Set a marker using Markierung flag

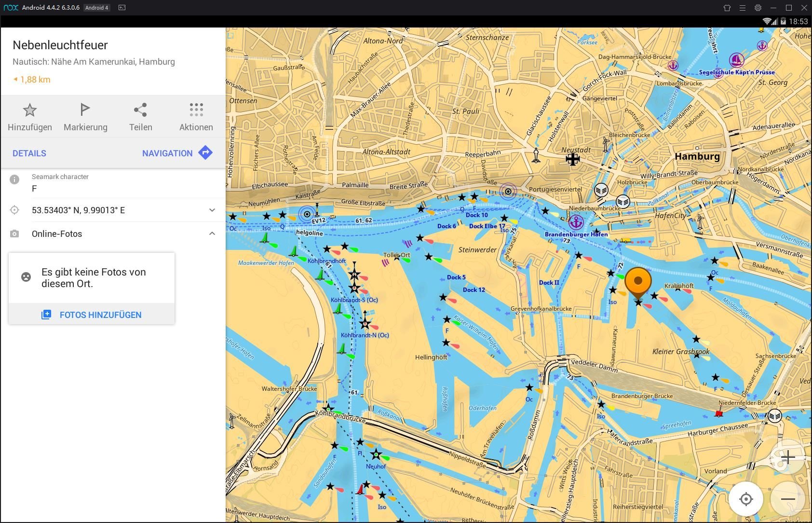coord(85,110)
